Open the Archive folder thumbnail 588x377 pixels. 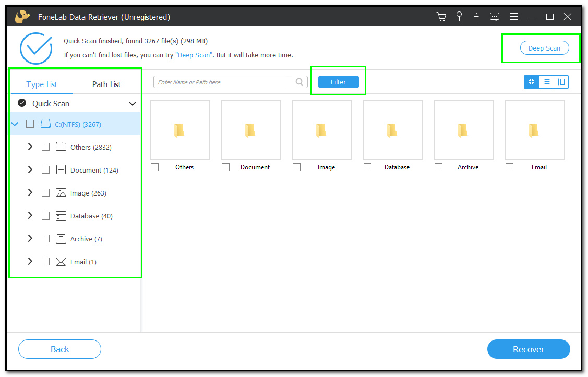(x=463, y=130)
